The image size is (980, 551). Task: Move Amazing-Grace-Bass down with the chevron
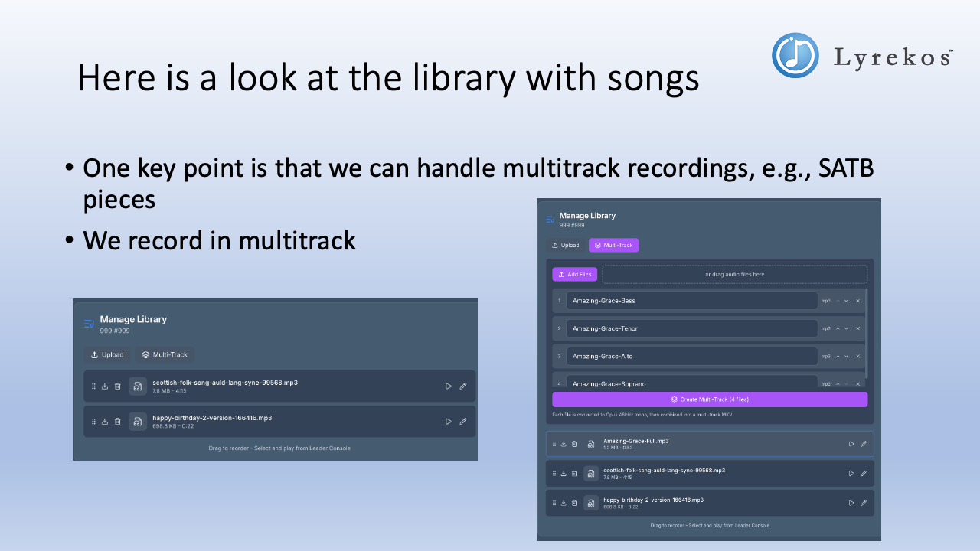(846, 301)
